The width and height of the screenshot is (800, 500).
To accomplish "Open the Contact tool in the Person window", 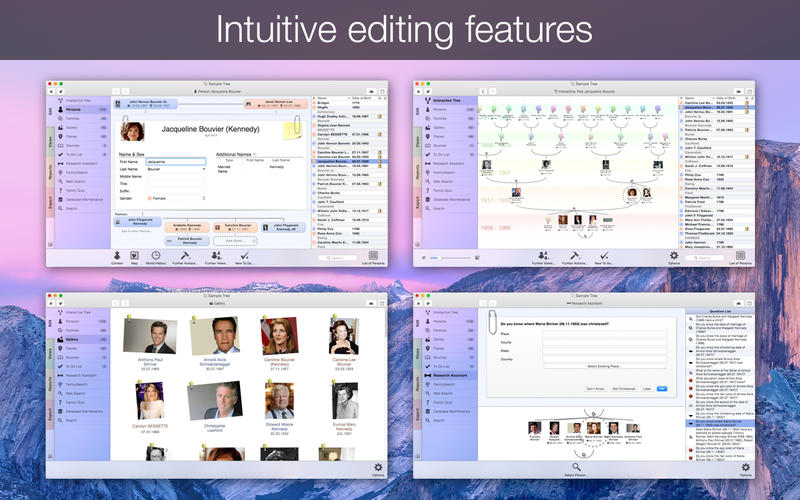I will (117, 257).
